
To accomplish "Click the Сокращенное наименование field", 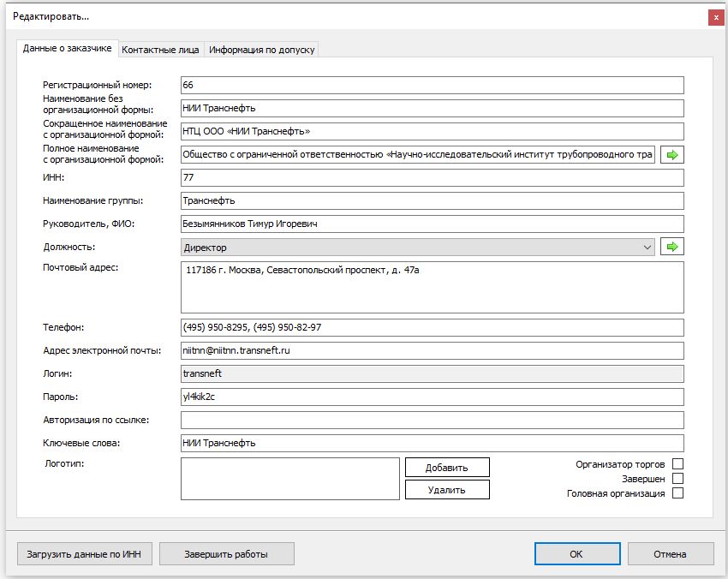I will [433, 131].
